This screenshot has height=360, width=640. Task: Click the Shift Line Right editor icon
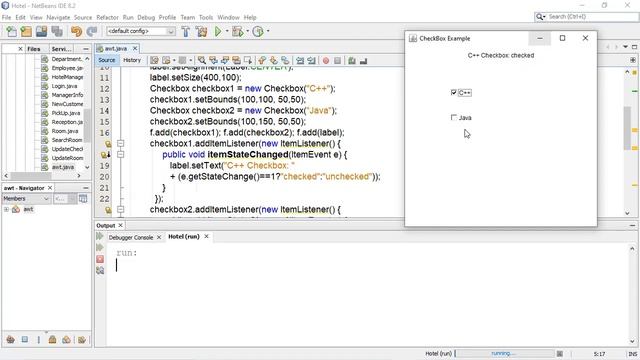(x=311, y=60)
